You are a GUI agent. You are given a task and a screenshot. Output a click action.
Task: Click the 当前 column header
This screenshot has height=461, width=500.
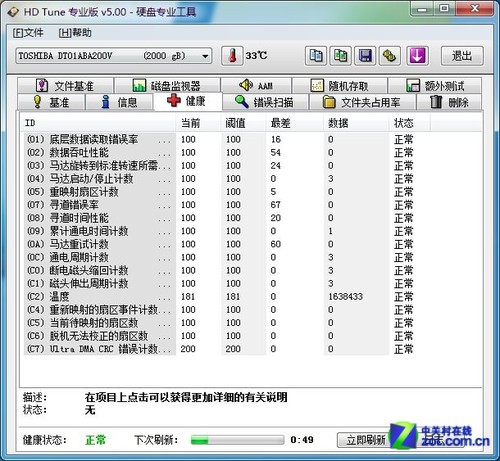(x=198, y=123)
